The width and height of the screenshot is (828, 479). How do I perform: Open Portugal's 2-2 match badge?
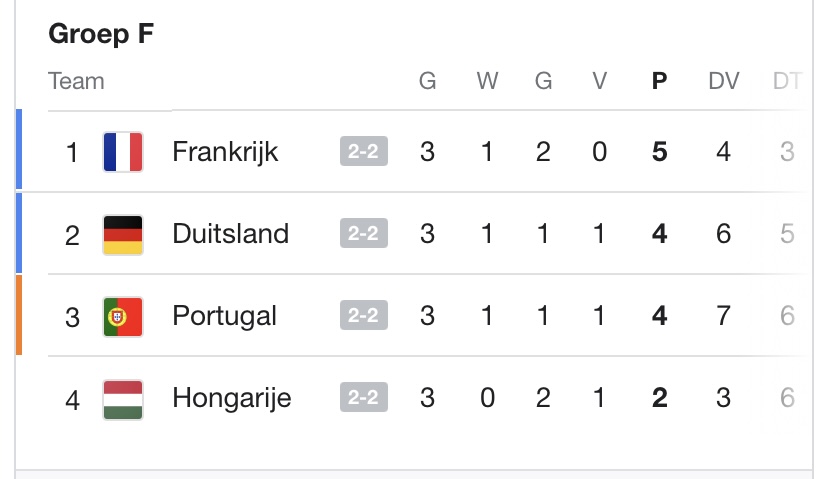pos(363,317)
